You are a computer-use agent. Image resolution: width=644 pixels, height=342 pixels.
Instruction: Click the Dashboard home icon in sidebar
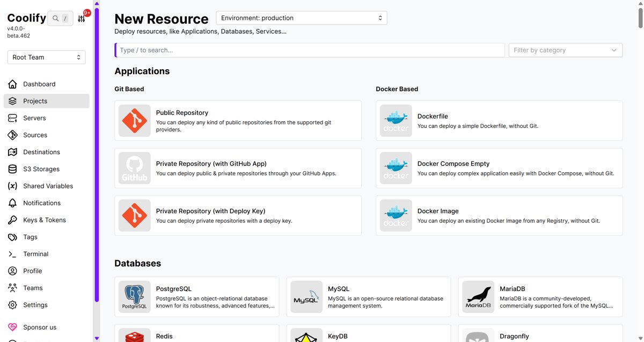click(13, 84)
